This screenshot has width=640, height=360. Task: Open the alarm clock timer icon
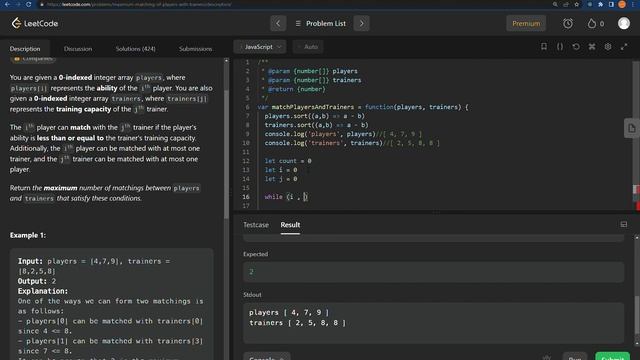click(x=568, y=23)
